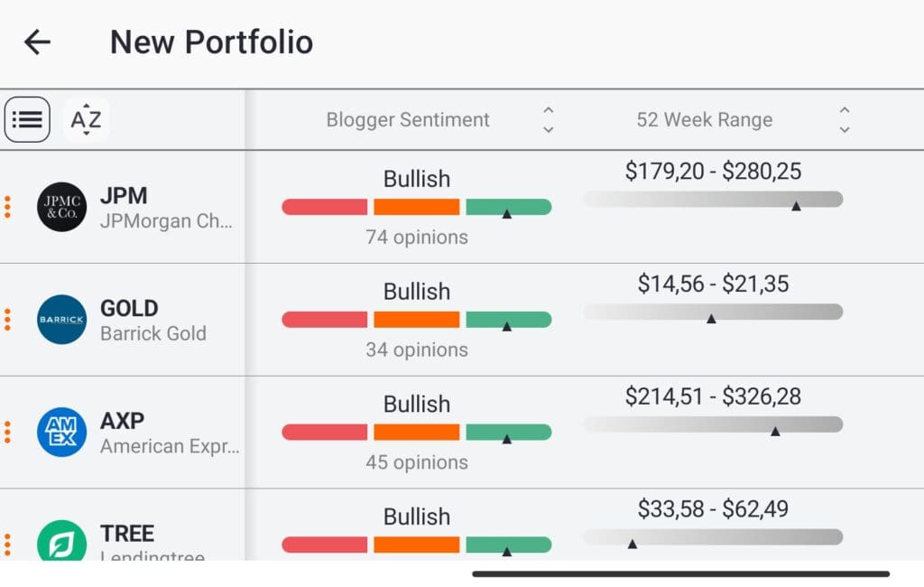
Task: Open the list view options icon
Action: 27,118
